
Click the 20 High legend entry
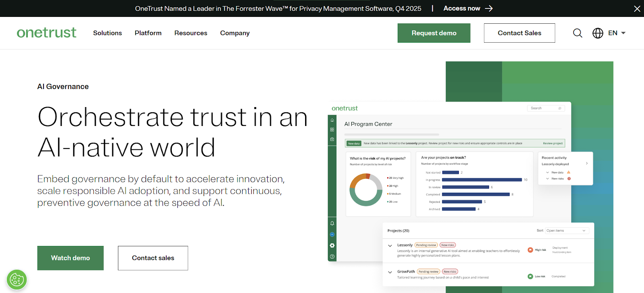pos(392,186)
